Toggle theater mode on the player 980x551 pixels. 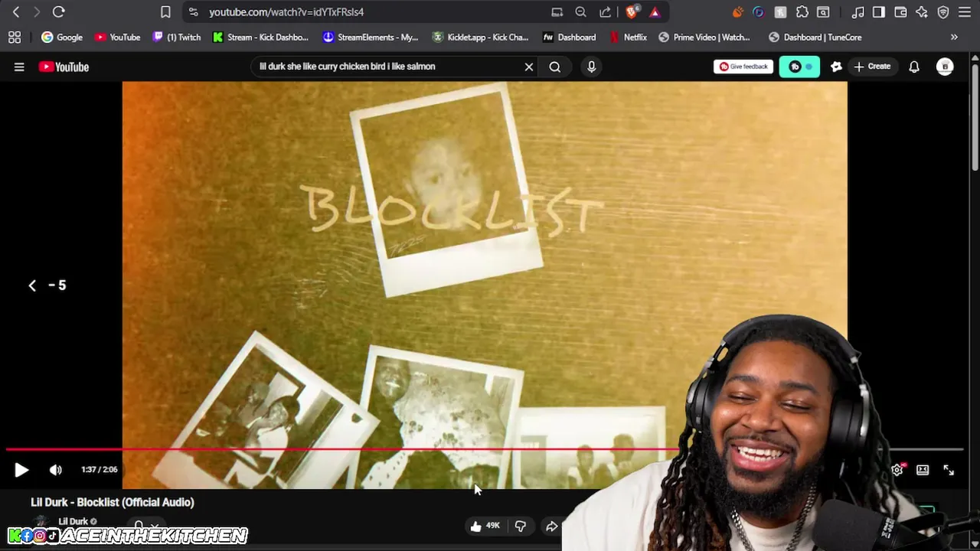923,471
